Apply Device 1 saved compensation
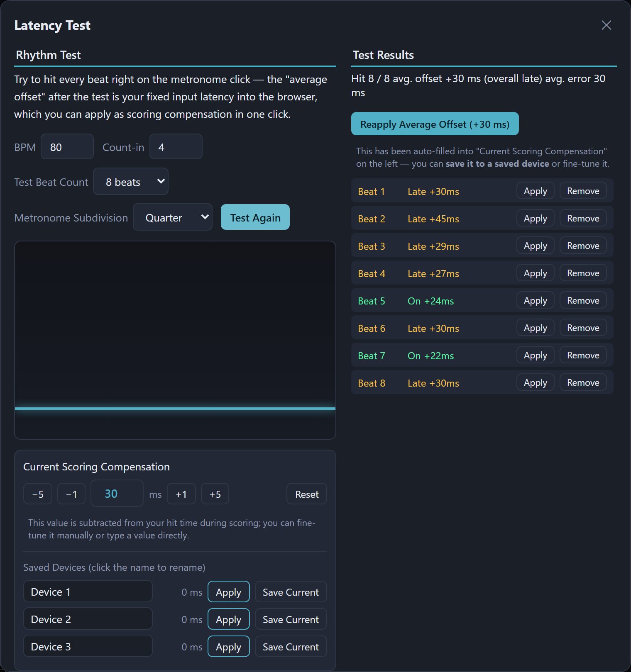Screen dimensions: 631x672 (x=228, y=592)
